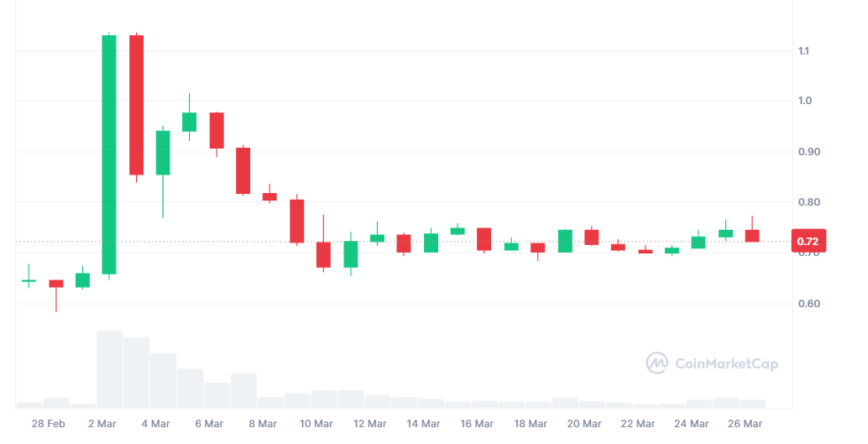Select the last red candle on 26 Mar
Viewport: 868px width, 444px height.
tap(752, 235)
